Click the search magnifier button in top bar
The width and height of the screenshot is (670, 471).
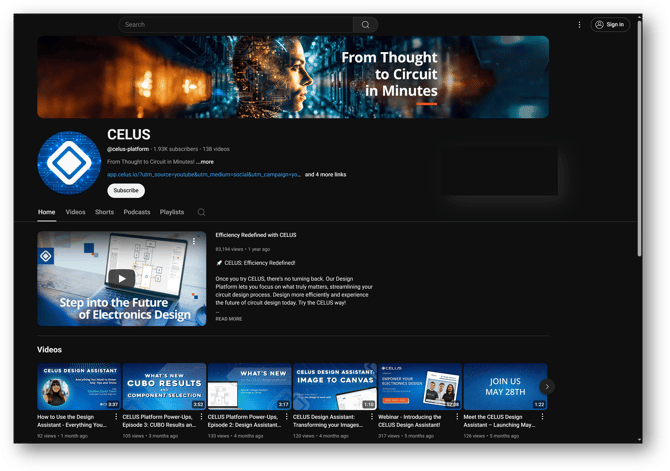365,25
